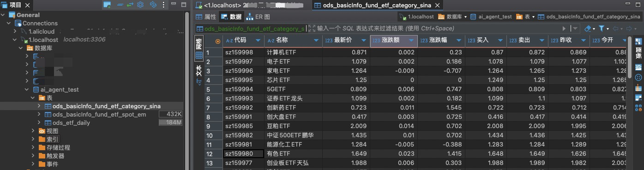Collapse the Connections tree node
The image size is (644, 170).
click(x=9, y=23)
